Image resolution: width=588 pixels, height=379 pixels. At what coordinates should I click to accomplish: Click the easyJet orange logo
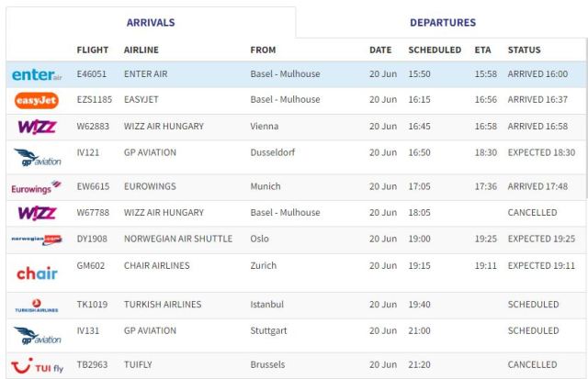(37, 100)
